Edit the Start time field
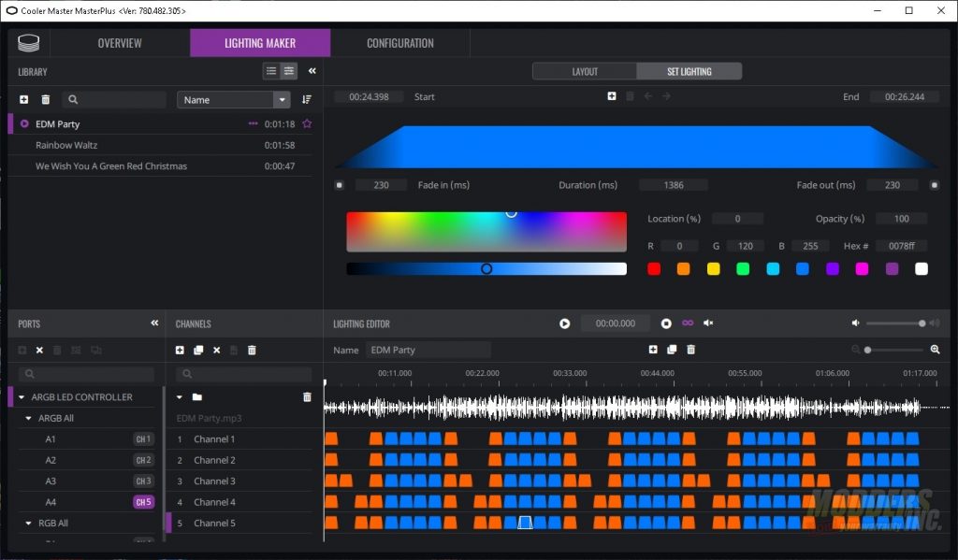 coord(369,96)
